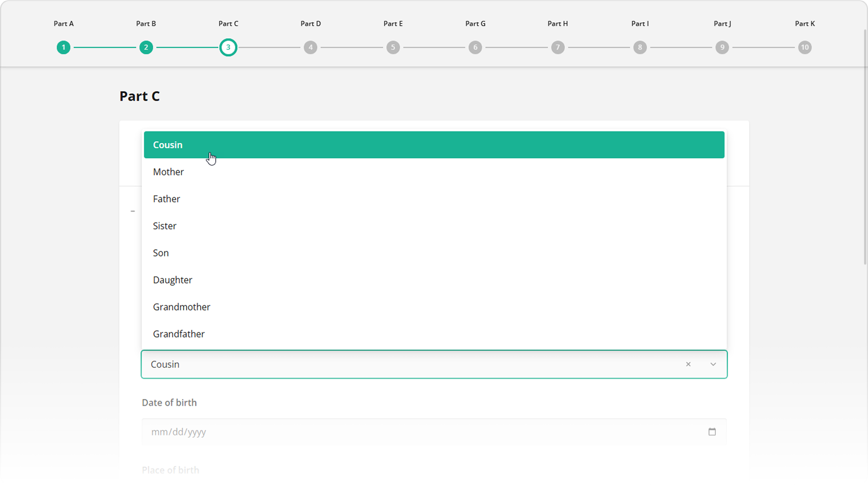This screenshot has width=868, height=486.
Task: Click the Part H step label
Action: pyautogui.click(x=557, y=24)
